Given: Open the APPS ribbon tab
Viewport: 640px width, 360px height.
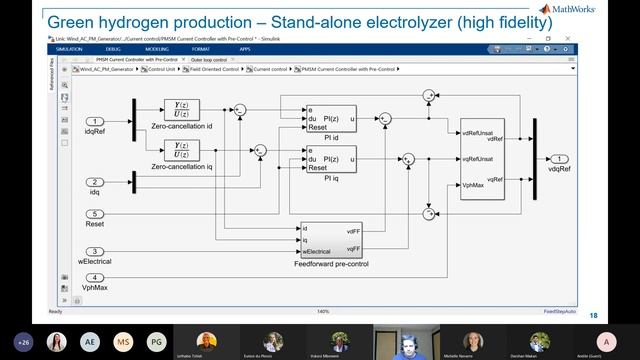Looking at the screenshot, I should [x=245, y=49].
